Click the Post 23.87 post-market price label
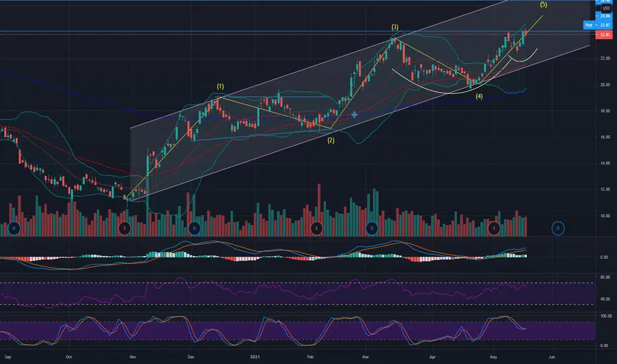This screenshot has height=364, width=617. tap(597, 24)
